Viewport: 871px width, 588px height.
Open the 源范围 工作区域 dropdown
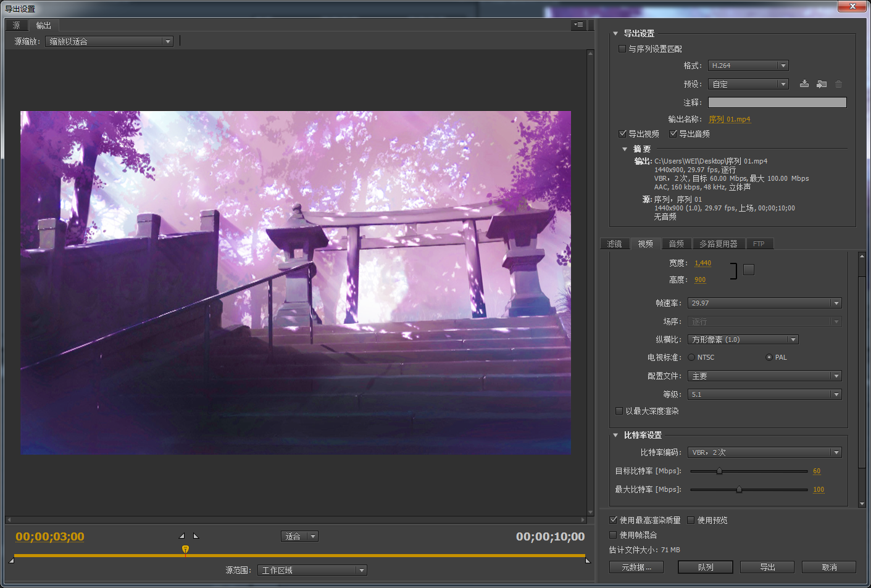coord(312,570)
